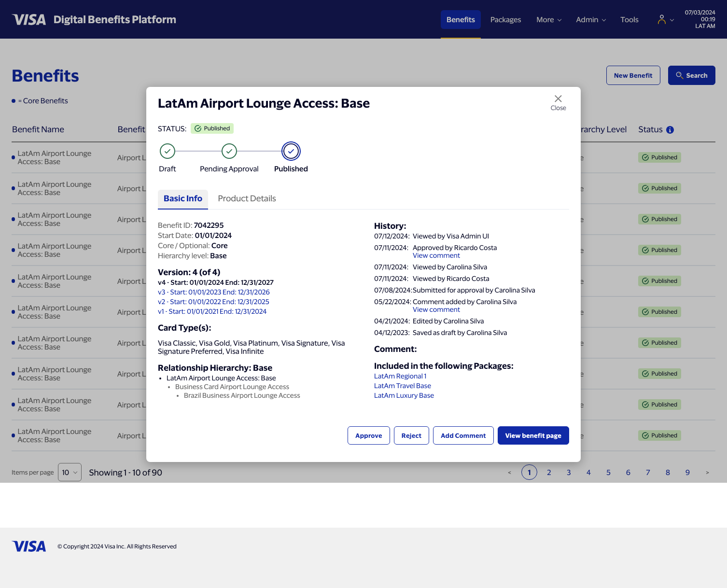Go to page 2 of results
Image resolution: width=727 pixels, height=588 pixels.
point(549,472)
